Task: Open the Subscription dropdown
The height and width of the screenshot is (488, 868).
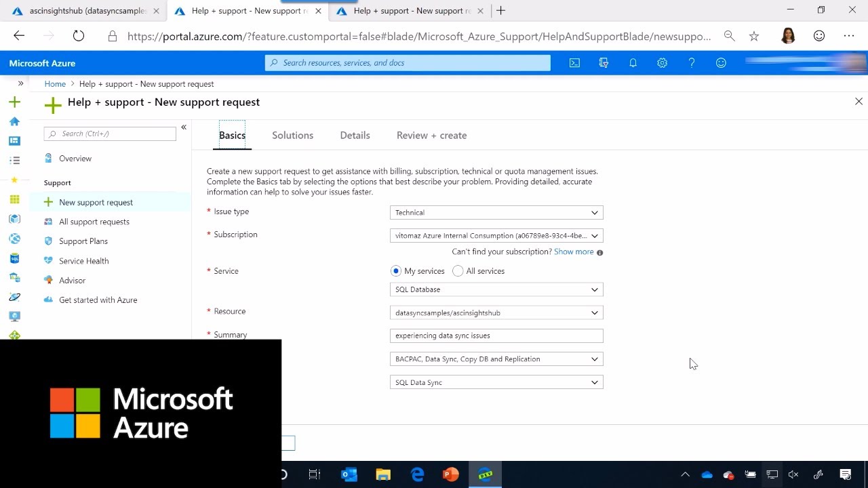Action: (x=496, y=236)
